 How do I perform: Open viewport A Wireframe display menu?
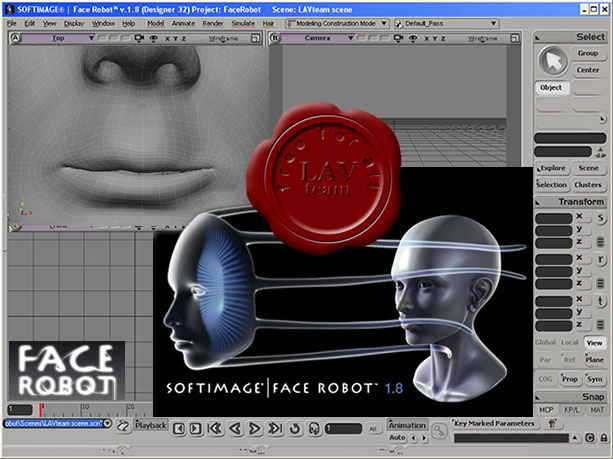(223, 38)
